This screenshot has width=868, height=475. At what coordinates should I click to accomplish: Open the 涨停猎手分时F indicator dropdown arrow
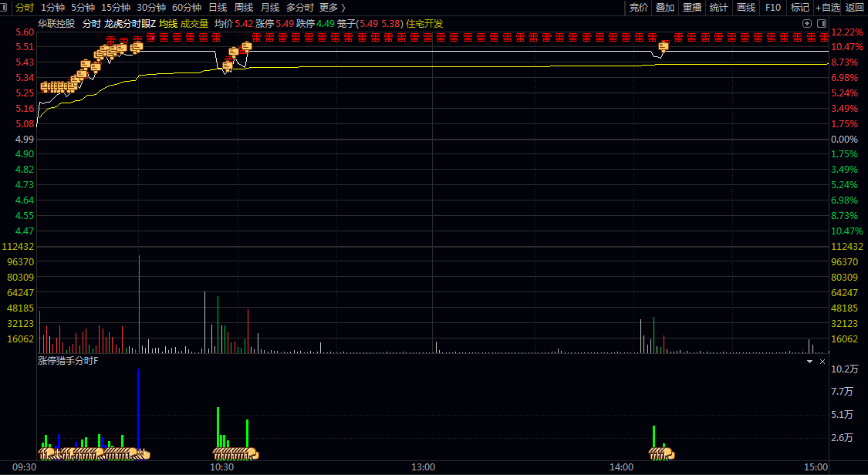tap(810, 362)
